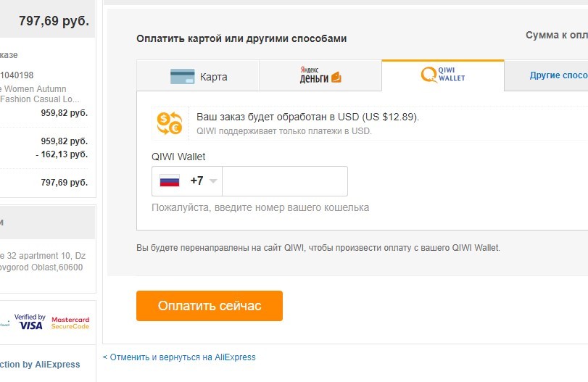Open the +7 country code dropdown arrow
The width and height of the screenshot is (588, 382).
tap(213, 181)
